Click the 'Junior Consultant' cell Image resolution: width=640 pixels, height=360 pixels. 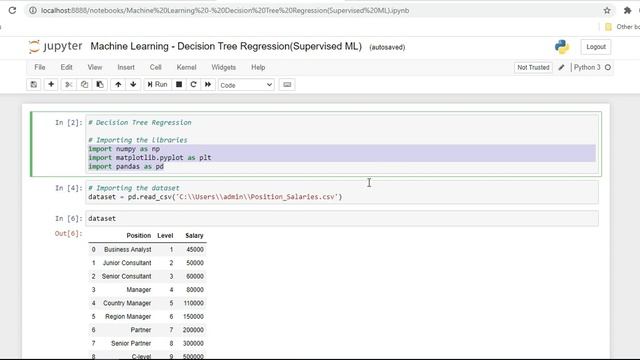tap(127, 263)
